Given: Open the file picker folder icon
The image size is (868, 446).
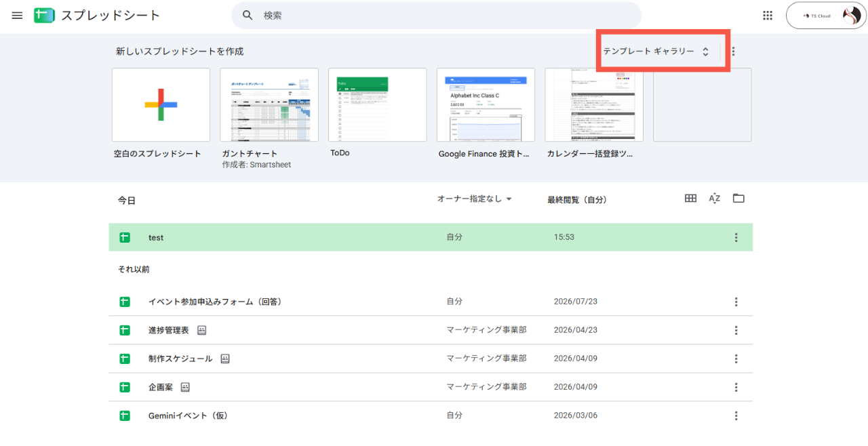Looking at the screenshot, I should tap(738, 199).
